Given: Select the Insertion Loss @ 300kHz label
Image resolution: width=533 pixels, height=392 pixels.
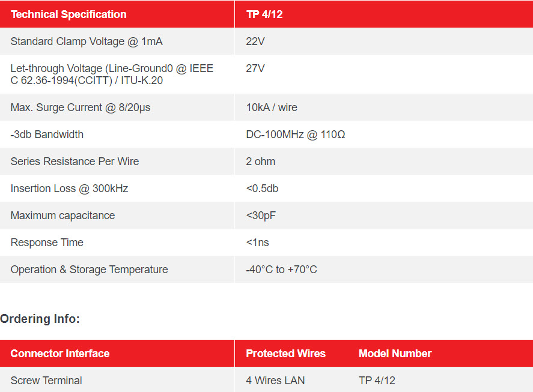Looking at the screenshot, I should tap(69, 188).
